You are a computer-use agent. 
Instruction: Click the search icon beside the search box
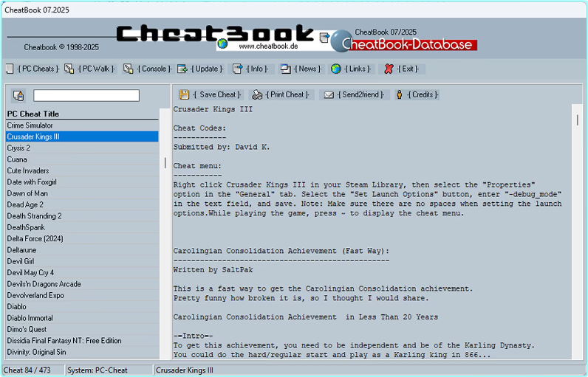[x=18, y=95]
